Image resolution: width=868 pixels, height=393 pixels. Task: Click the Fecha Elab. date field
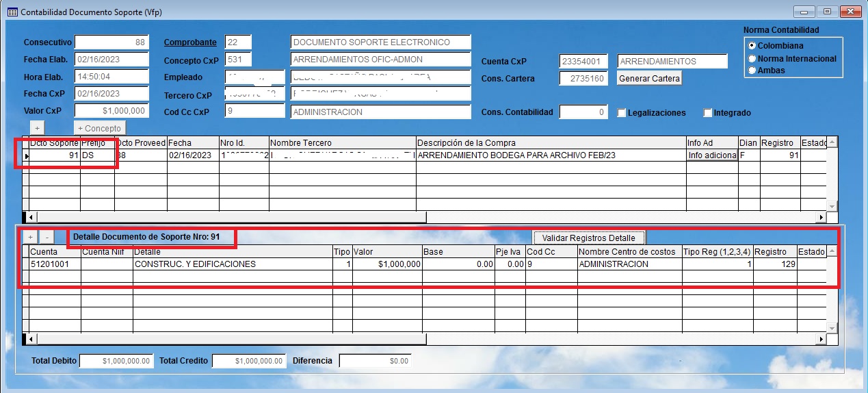point(111,60)
